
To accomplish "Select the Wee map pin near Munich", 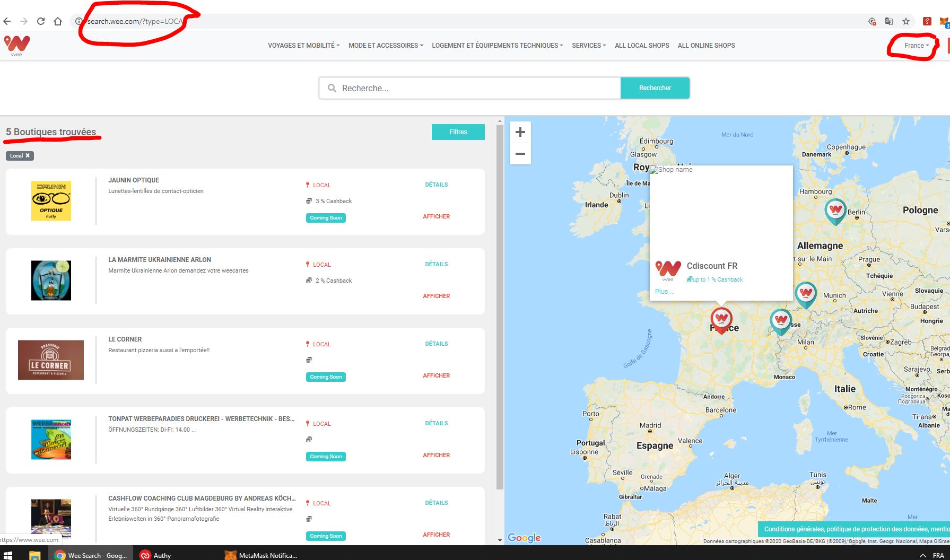I will point(806,295).
